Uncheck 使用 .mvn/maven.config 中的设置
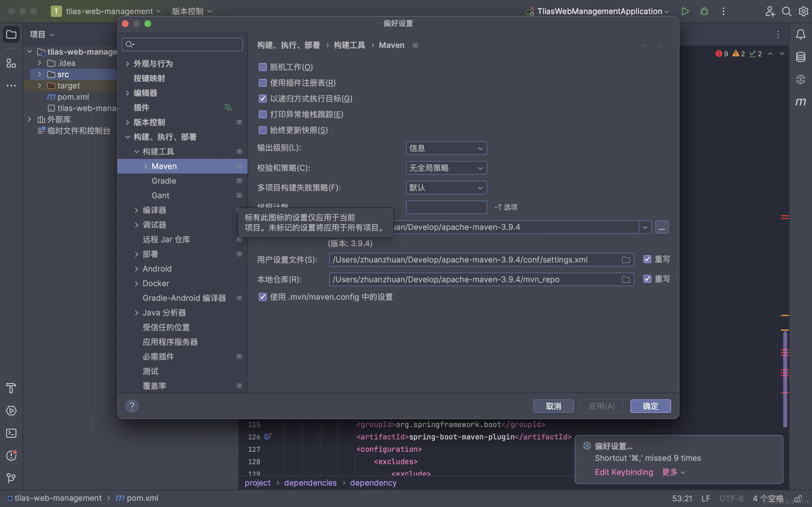 [263, 297]
